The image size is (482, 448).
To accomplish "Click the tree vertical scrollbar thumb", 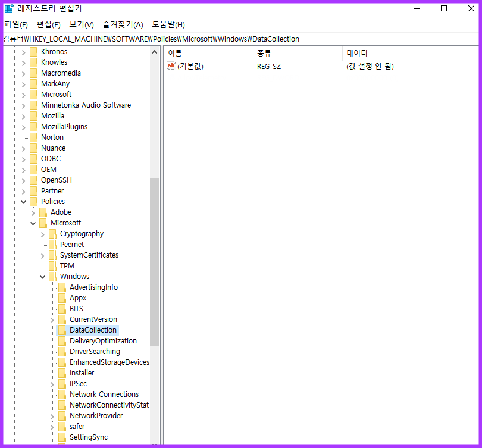I will click(x=154, y=262).
